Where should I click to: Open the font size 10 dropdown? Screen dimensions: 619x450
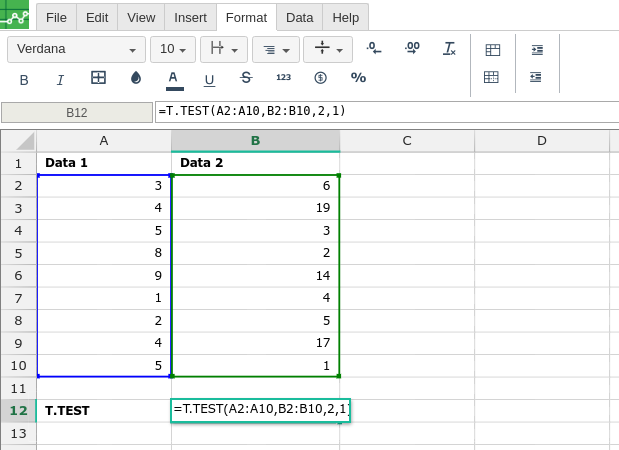pyautogui.click(x=172, y=49)
